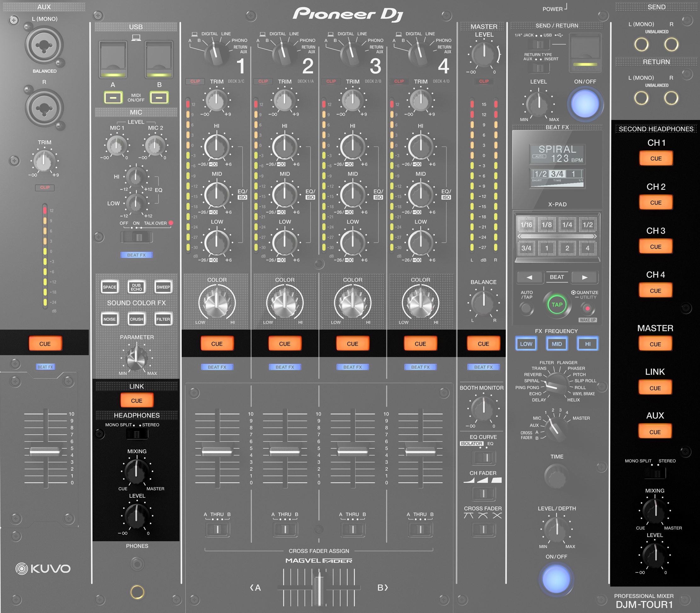Tap the 1/4 X-PAD beat pad
This screenshot has height=613, width=700.
coord(567,225)
